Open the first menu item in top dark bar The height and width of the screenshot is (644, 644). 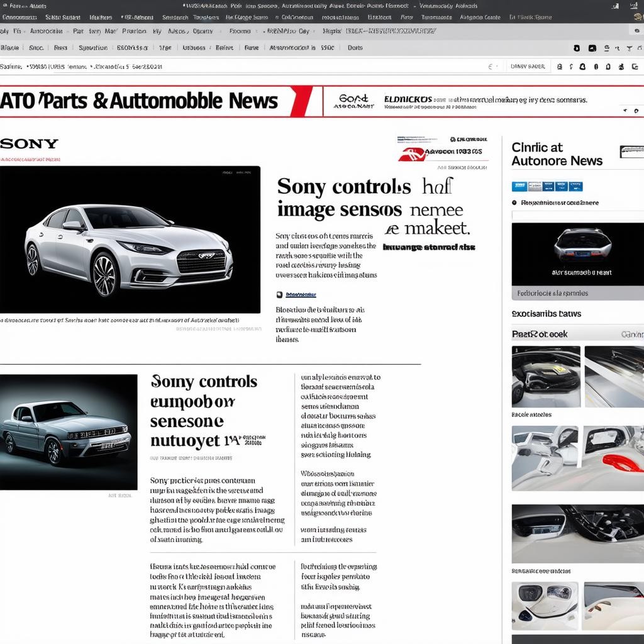pos(19,18)
